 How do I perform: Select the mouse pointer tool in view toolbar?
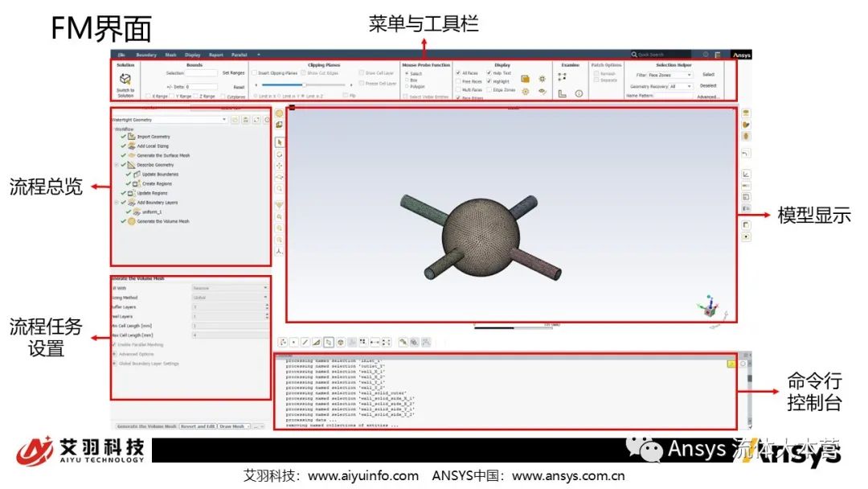tap(280, 142)
